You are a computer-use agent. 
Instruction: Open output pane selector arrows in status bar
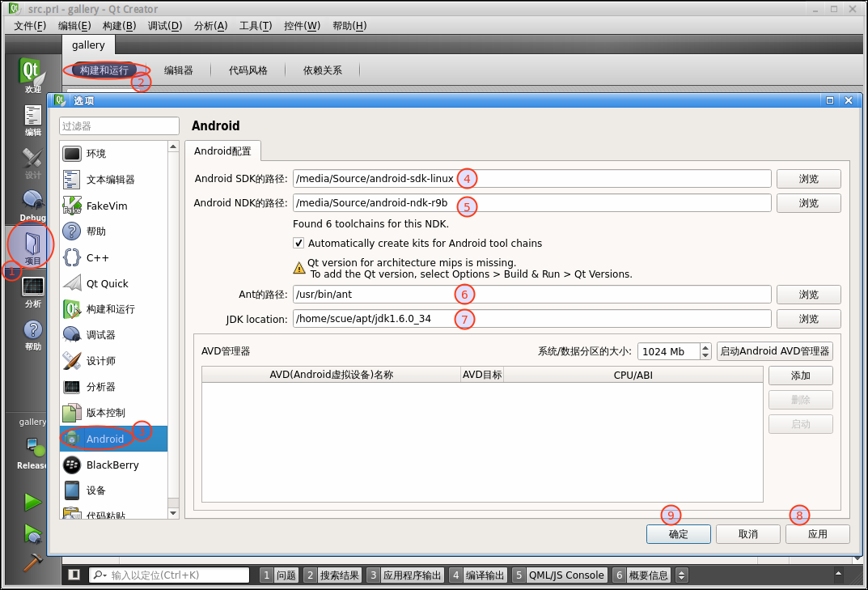click(x=681, y=575)
